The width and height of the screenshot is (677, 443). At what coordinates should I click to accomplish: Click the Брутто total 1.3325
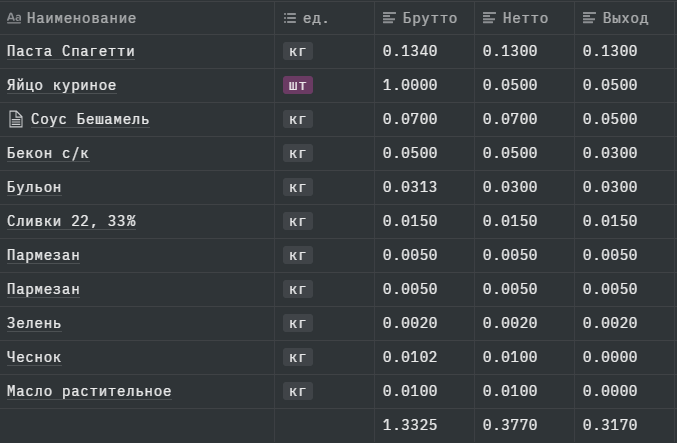tap(408, 425)
